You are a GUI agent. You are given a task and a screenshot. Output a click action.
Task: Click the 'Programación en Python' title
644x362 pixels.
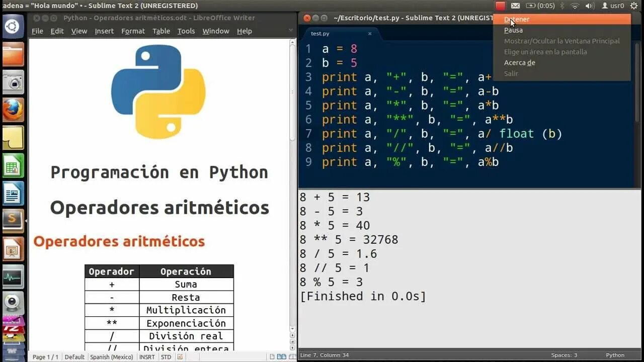[x=159, y=172]
